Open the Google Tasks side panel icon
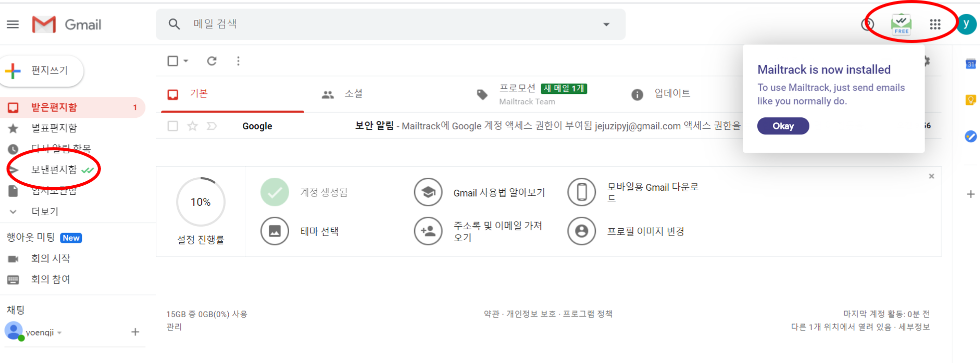Viewport: 980px width, 363px height. tap(971, 136)
